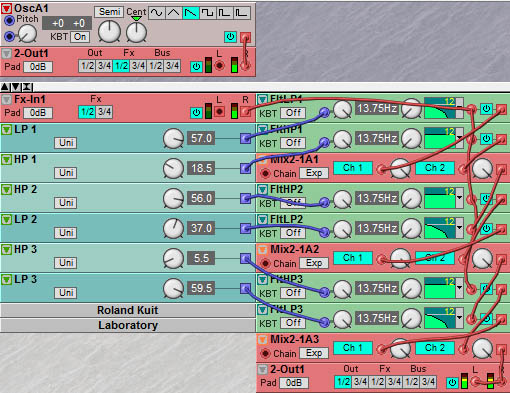
Task: Toggle power on FltLP1 filter
Action: click(486, 109)
